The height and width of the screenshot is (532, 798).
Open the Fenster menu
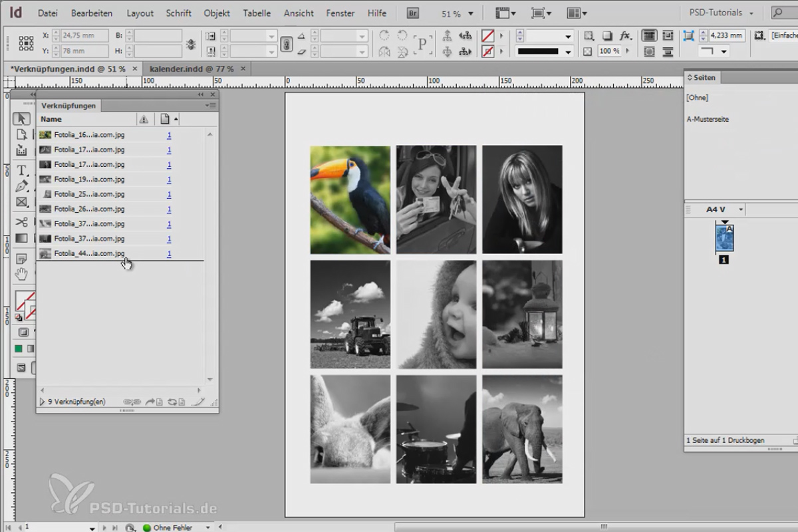point(340,13)
